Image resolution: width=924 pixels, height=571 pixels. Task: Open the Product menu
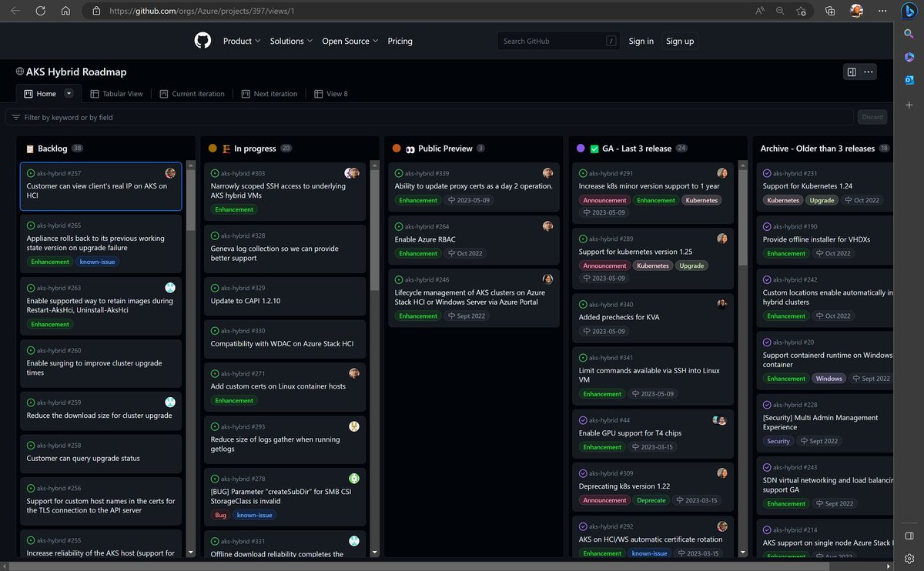[241, 41]
